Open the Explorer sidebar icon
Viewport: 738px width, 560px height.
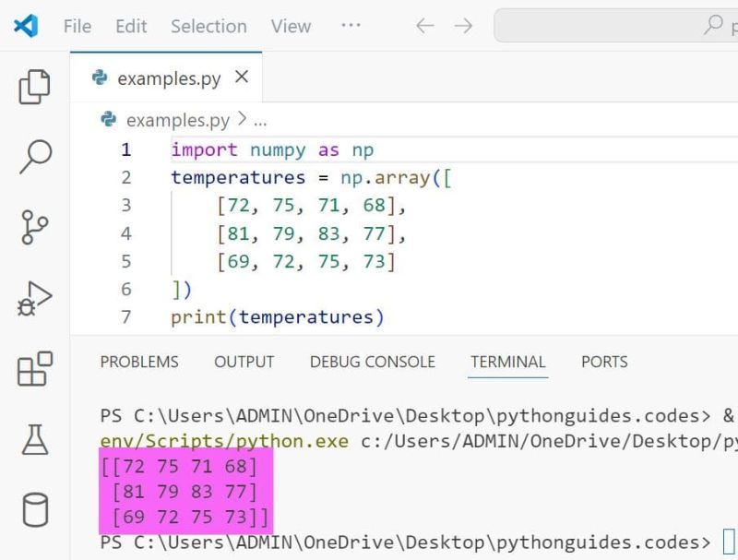pos(33,85)
